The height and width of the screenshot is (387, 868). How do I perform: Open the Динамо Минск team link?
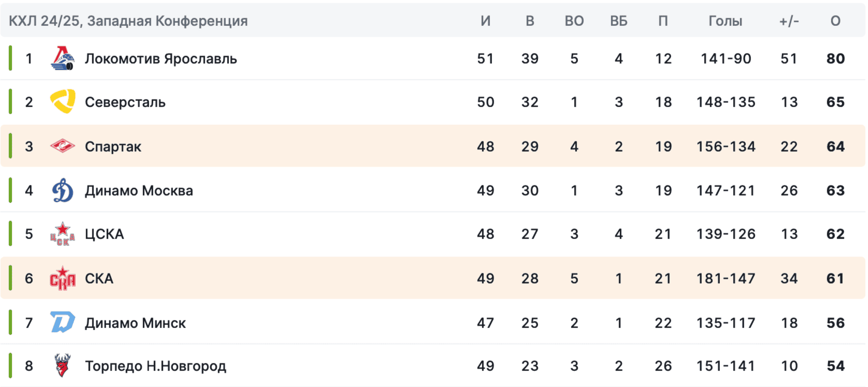(x=135, y=323)
